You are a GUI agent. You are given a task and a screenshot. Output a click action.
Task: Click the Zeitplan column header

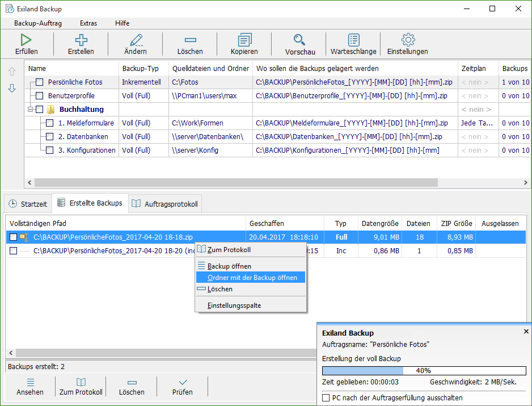(478, 68)
